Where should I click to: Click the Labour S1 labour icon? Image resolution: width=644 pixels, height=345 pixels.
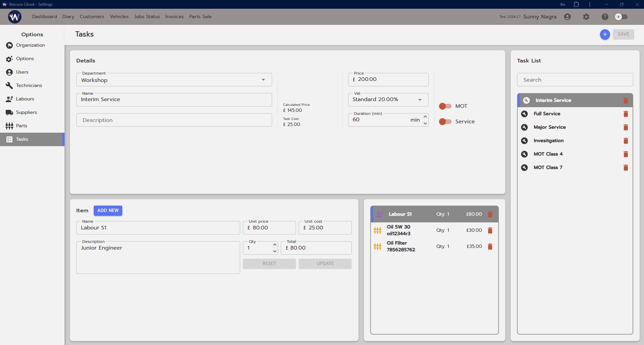pyautogui.click(x=380, y=214)
